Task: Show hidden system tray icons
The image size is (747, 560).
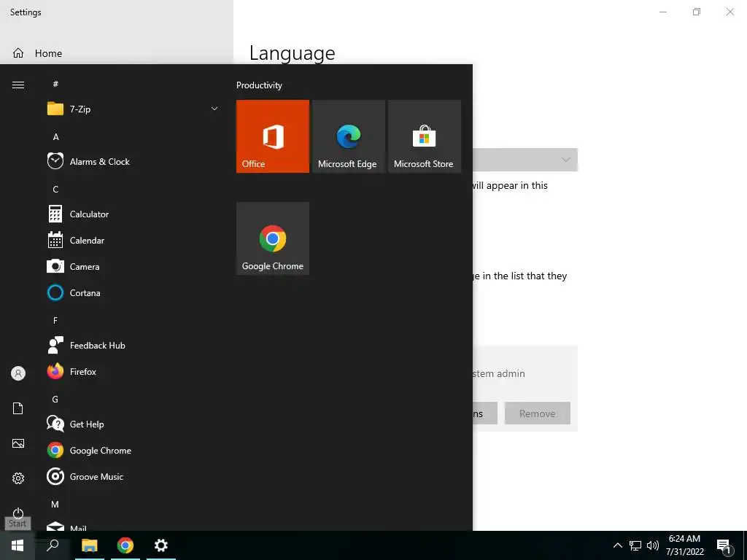Action: [617, 545]
